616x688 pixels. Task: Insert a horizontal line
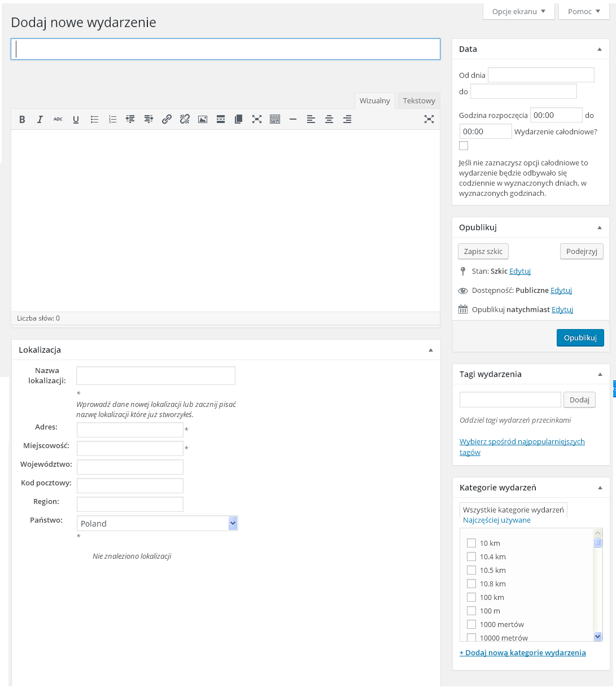coord(293,119)
